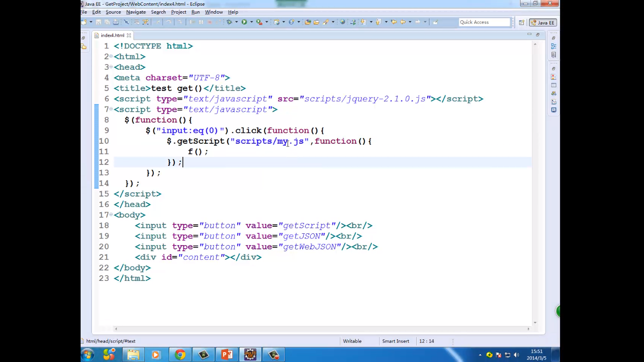Viewport: 644px width, 362px height.
Task: Open the Run dropdown arrow
Action: 251,22
